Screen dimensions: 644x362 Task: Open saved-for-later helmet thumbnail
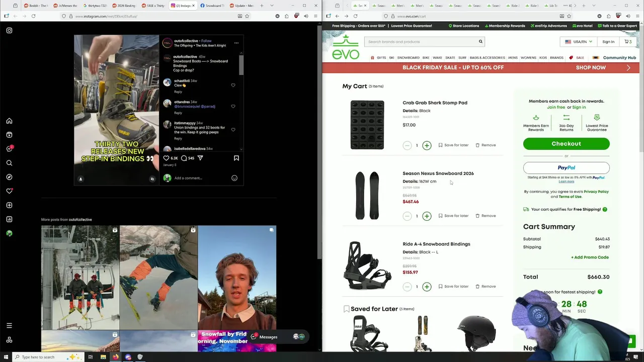[476, 333]
